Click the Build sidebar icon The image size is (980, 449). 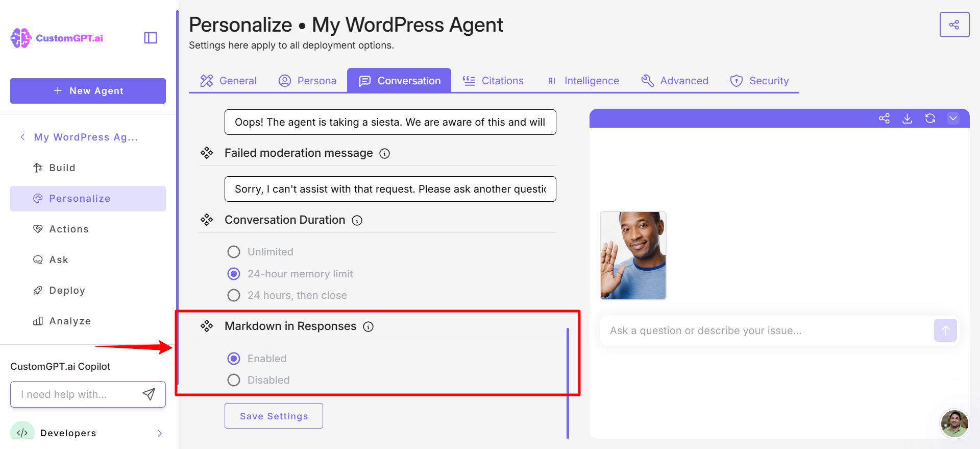[38, 168]
